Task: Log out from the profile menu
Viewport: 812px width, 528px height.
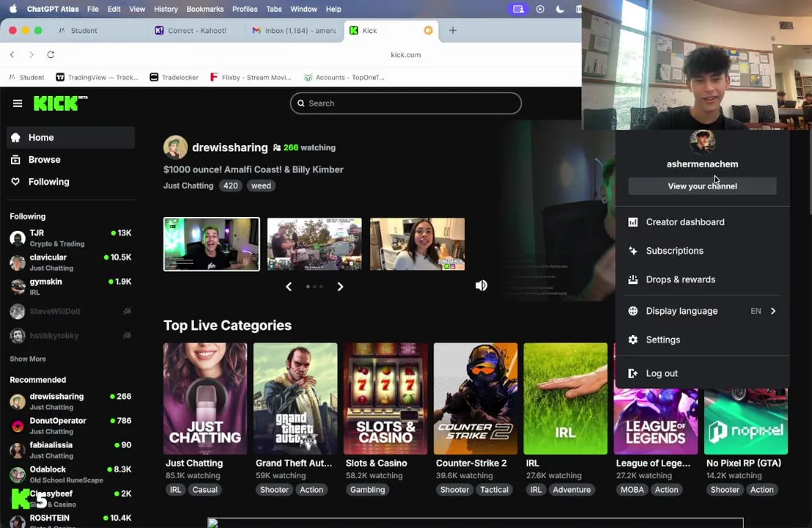Action: (702, 373)
